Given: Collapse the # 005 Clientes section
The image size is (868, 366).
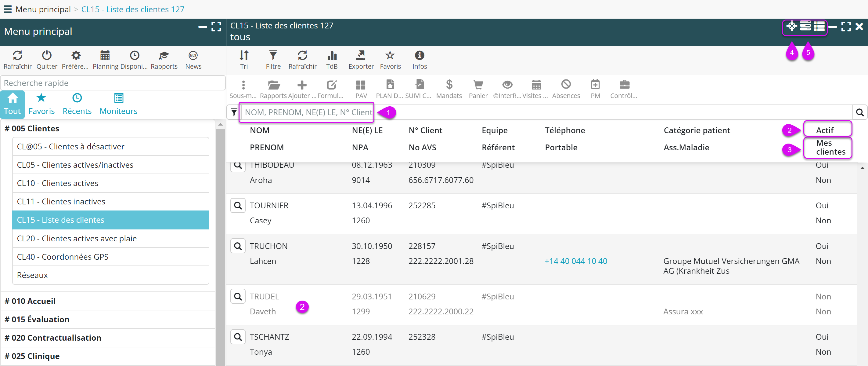Looking at the screenshot, I should pyautogui.click(x=32, y=129).
